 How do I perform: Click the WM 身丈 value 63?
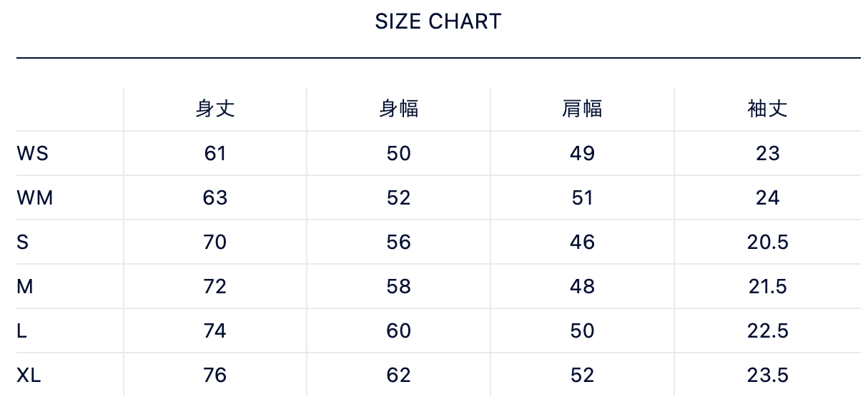pyautogui.click(x=215, y=198)
